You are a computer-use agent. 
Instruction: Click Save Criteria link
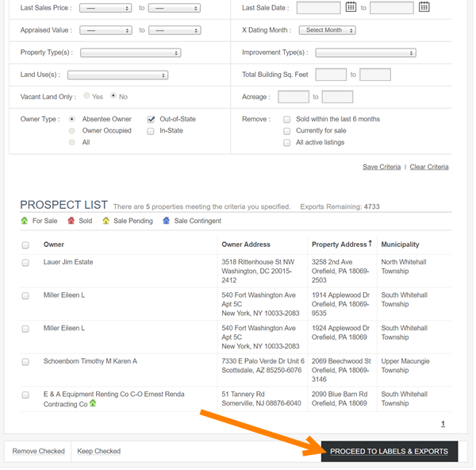(x=382, y=167)
